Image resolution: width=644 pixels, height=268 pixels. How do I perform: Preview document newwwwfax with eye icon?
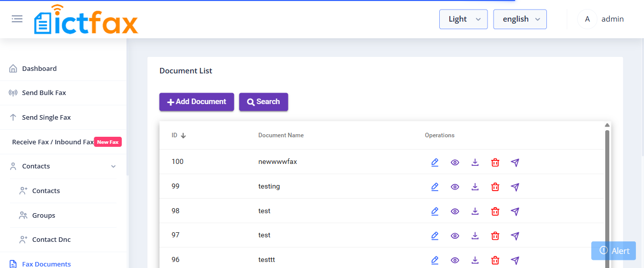(x=455, y=162)
